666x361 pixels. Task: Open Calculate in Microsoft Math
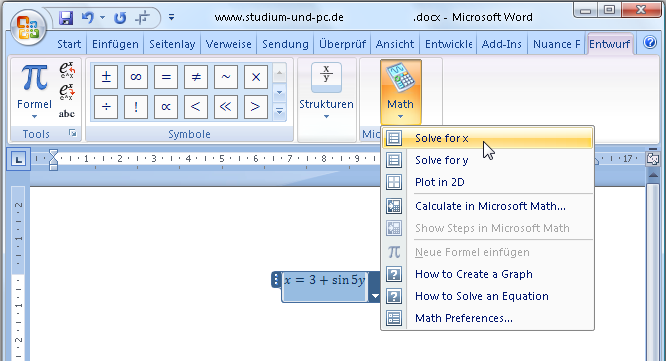tap(487, 206)
